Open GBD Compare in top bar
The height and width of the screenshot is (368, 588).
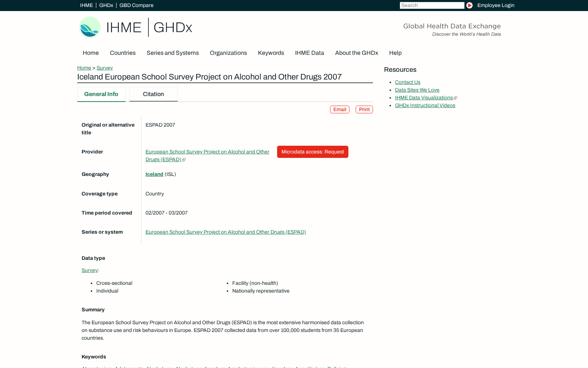[136, 5]
